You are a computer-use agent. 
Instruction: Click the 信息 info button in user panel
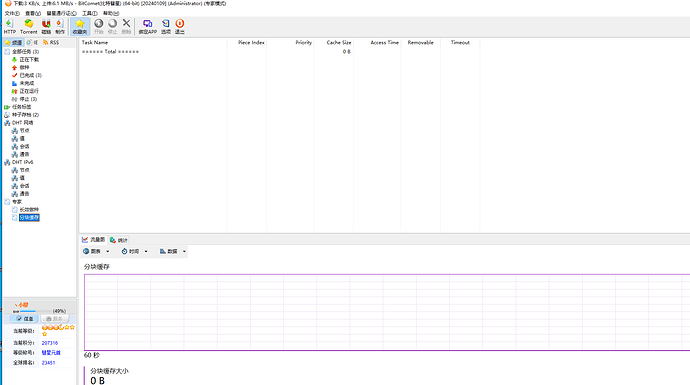pyautogui.click(x=24, y=319)
